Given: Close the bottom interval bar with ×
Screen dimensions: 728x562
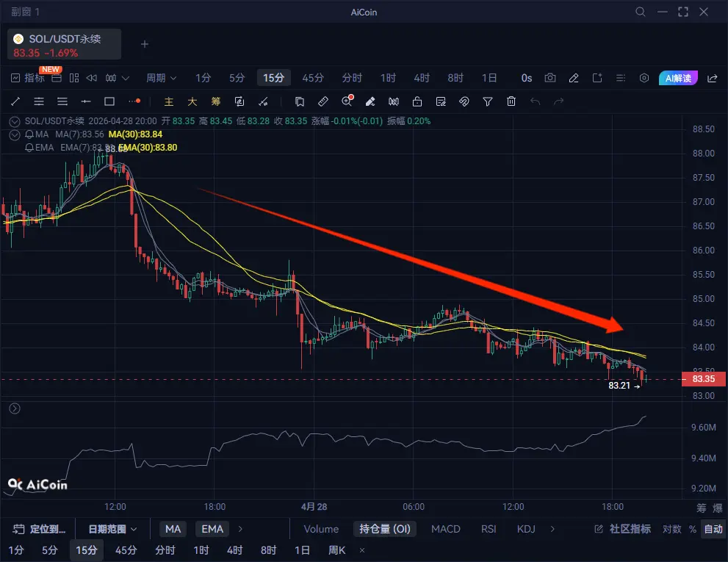Looking at the screenshot, I should tap(362, 550).
